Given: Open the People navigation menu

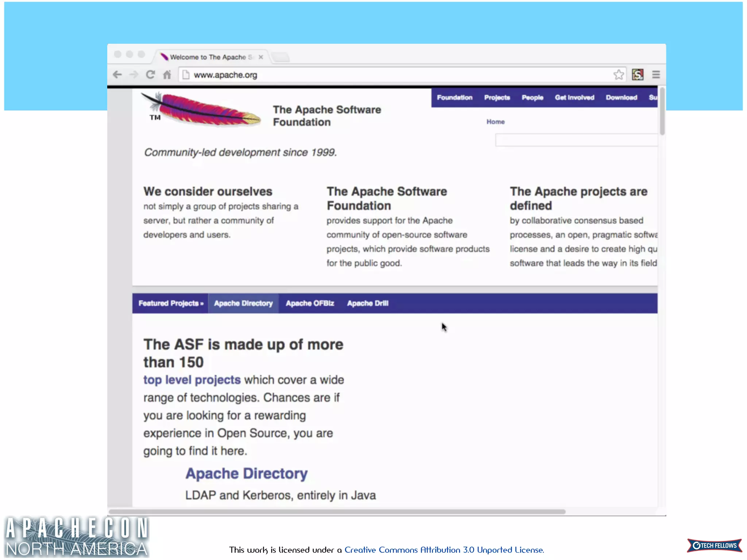Looking at the screenshot, I should tap(532, 98).
